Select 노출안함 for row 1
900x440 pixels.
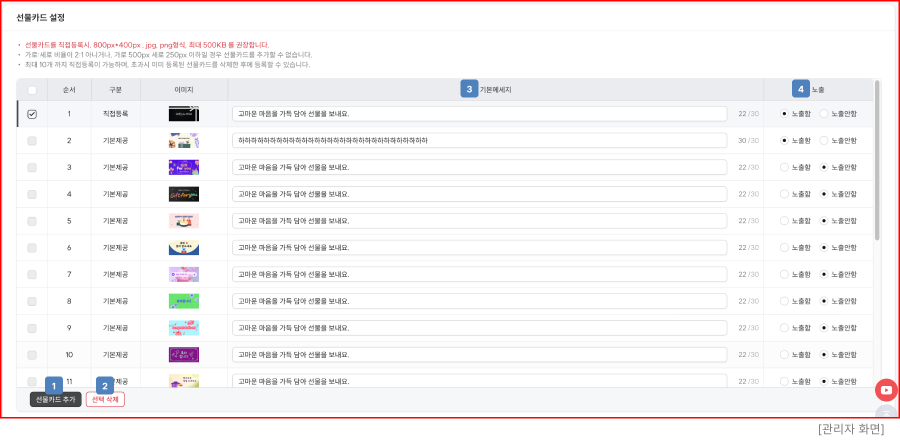click(x=824, y=114)
